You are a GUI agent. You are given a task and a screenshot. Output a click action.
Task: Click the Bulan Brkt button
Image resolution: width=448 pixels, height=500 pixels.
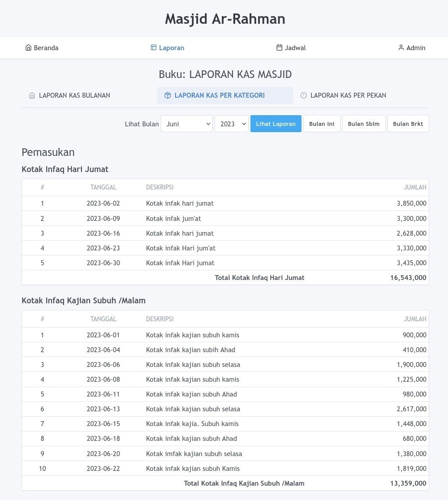[x=408, y=124]
